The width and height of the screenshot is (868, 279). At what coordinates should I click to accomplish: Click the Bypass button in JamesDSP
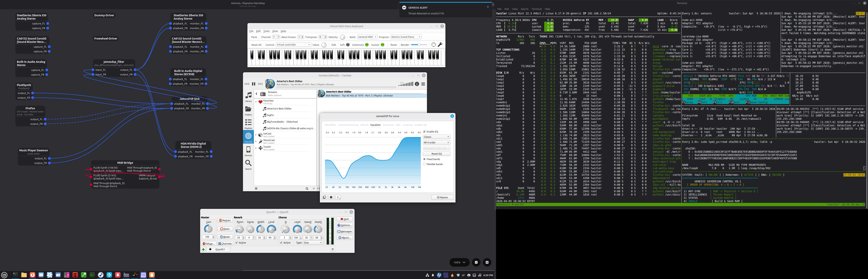pyautogui.click(x=442, y=197)
